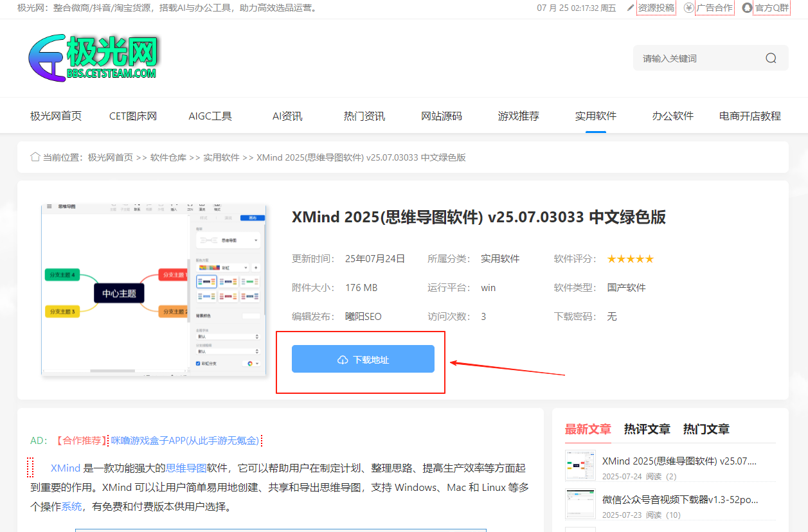Open the 网站源码 navigation item

coord(442,116)
